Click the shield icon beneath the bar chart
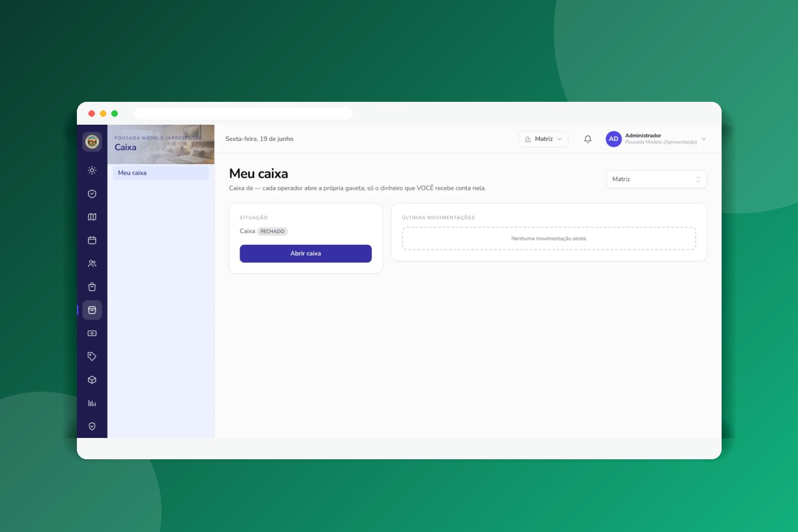 point(92,427)
